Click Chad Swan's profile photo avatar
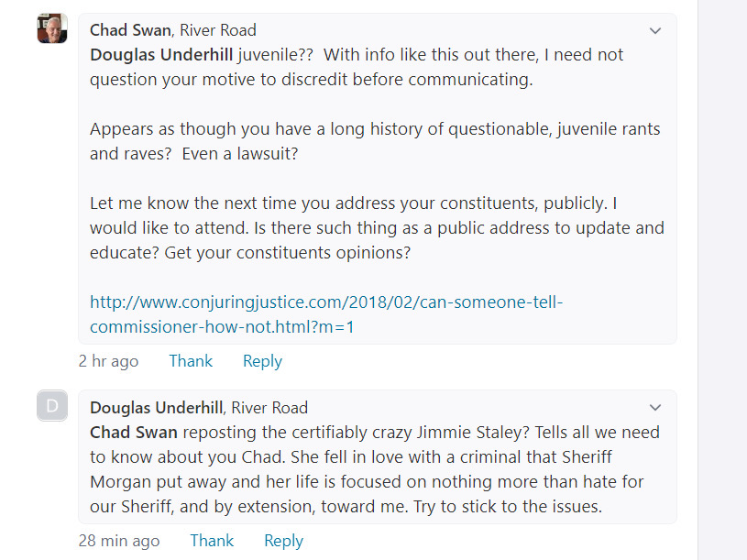The width and height of the screenshot is (747, 560). 52,28
